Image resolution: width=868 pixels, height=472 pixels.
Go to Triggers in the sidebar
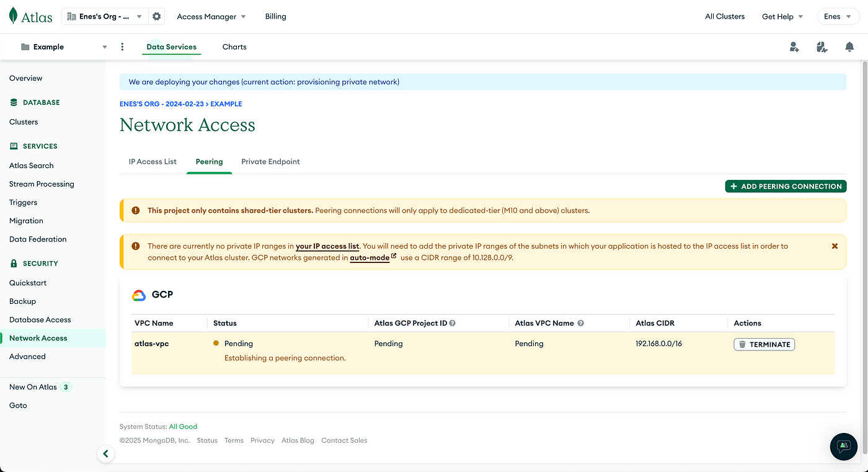(x=23, y=202)
